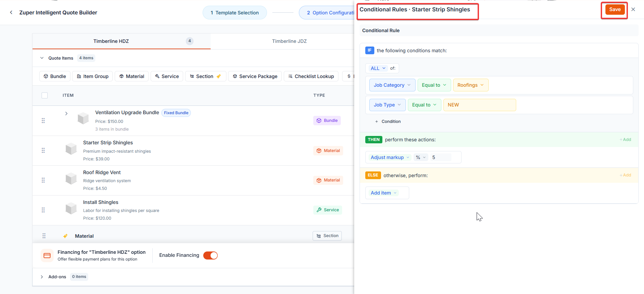This screenshot has width=644, height=294.
Task: Click drag handle for Roof Ridge Vent row
Action: [43, 180]
